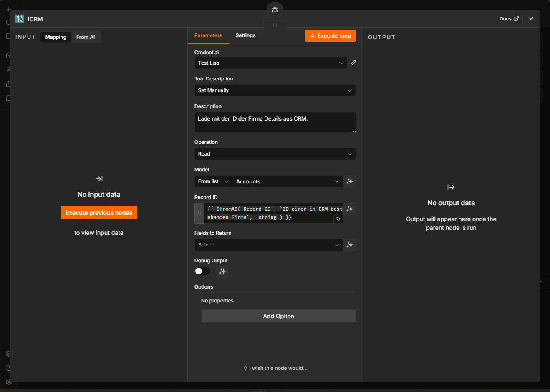This screenshot has width=550, height=392.
Task: Open the Docs link
Action: point(509,19)
